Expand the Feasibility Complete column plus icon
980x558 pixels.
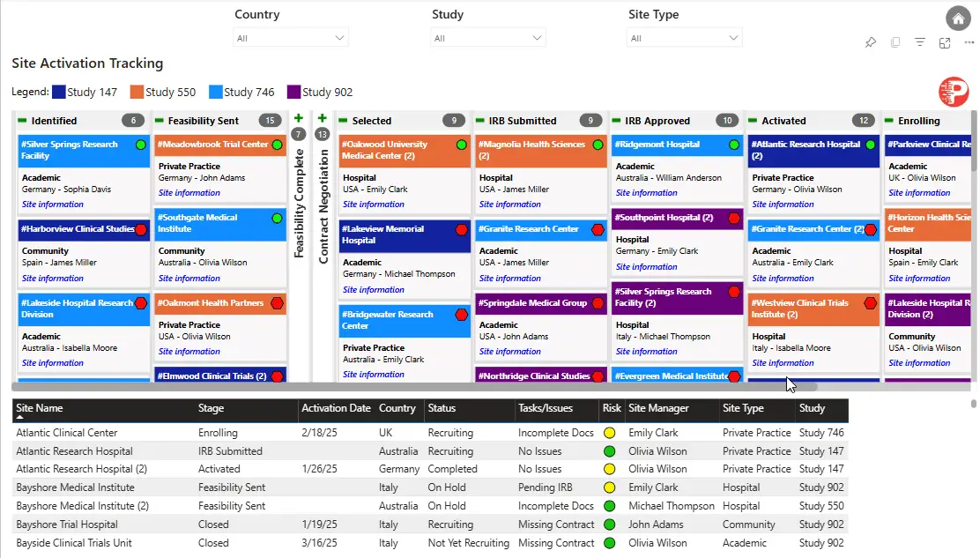[x=299, y=118]
